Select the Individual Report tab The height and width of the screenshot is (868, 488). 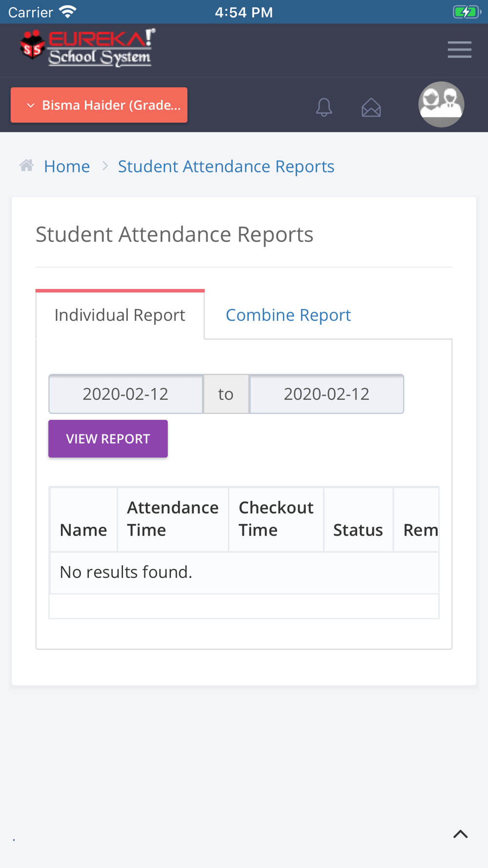point(120,315)
